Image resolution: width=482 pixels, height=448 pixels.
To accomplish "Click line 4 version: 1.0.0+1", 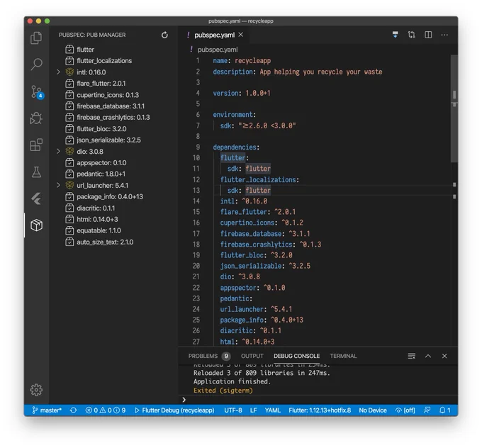I will point(242,93).
